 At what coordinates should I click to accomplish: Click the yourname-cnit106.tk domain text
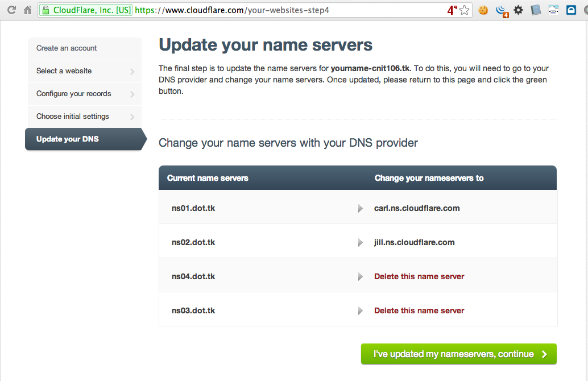pyautogui.click(x=371, y=68)
